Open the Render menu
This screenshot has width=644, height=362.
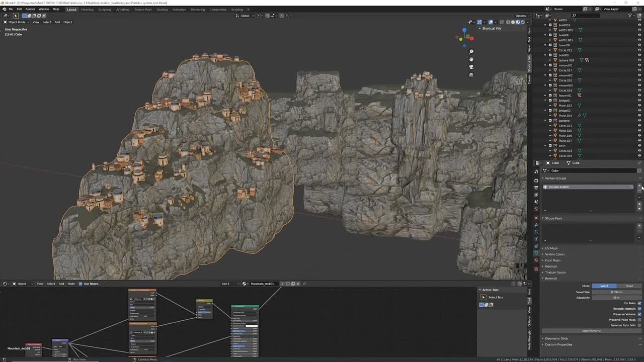pos(30,9)
